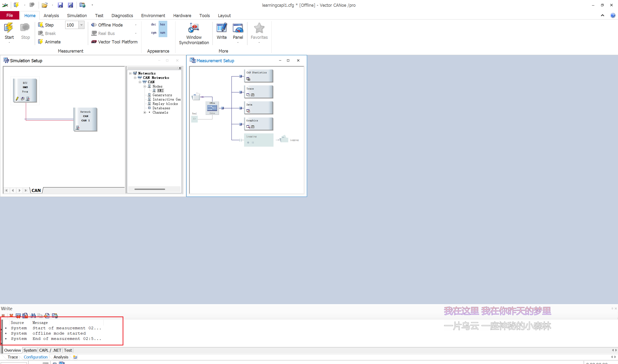Screen dimensions: 618x364
Task: Click the Panel icon in ribbon
Action: coord(238,28)
